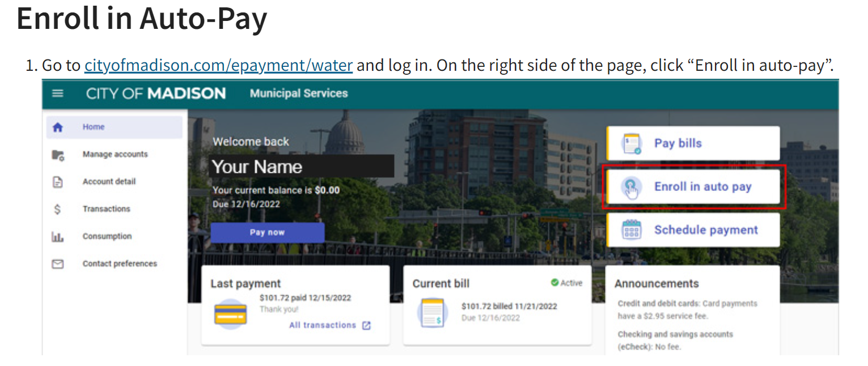
Task: Click the CITY OF MADISON logo
Action: [x=156, y=93]
